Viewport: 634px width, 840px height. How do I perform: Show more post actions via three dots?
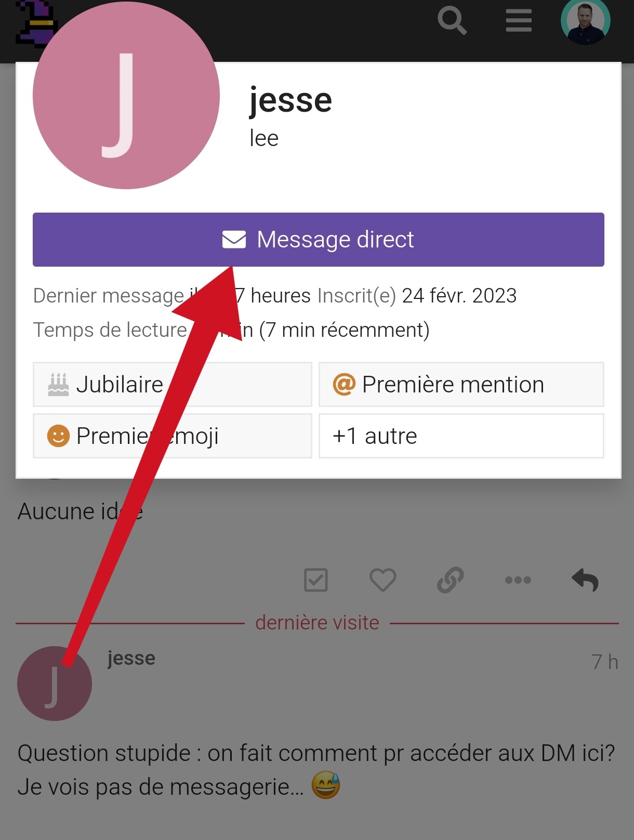click(x=518, y=580)
